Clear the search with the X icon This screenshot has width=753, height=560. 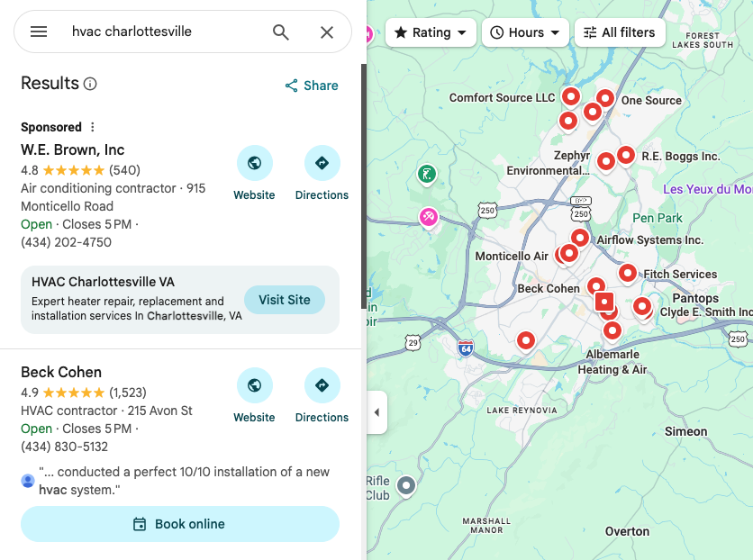pyautogui.click(x=327, y=32)
